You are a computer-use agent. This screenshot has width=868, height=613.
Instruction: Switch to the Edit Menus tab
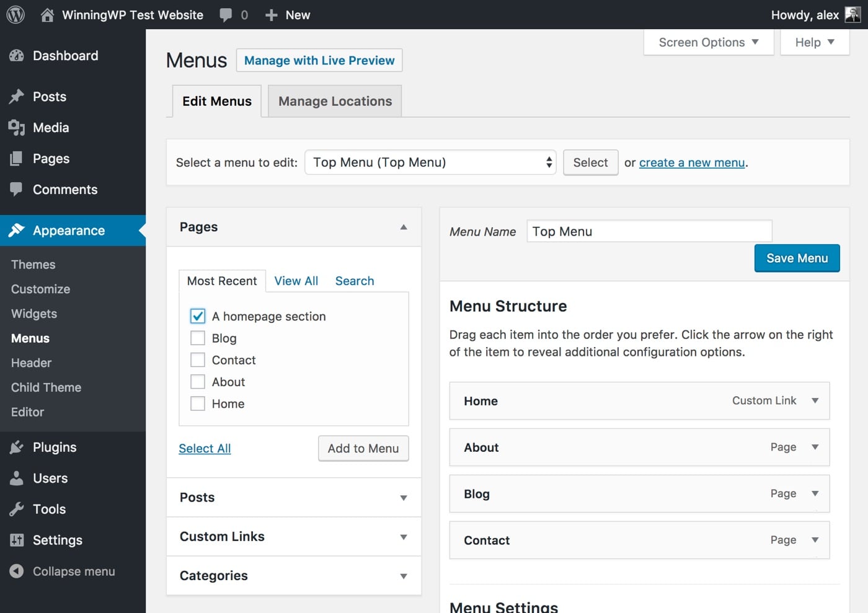217,101
